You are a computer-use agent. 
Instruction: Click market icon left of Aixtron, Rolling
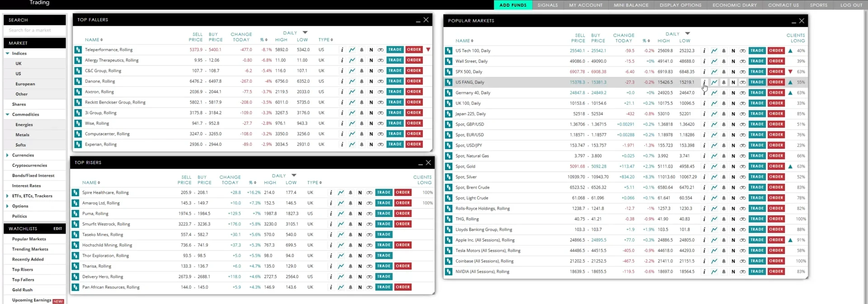[x=78, y=92]
